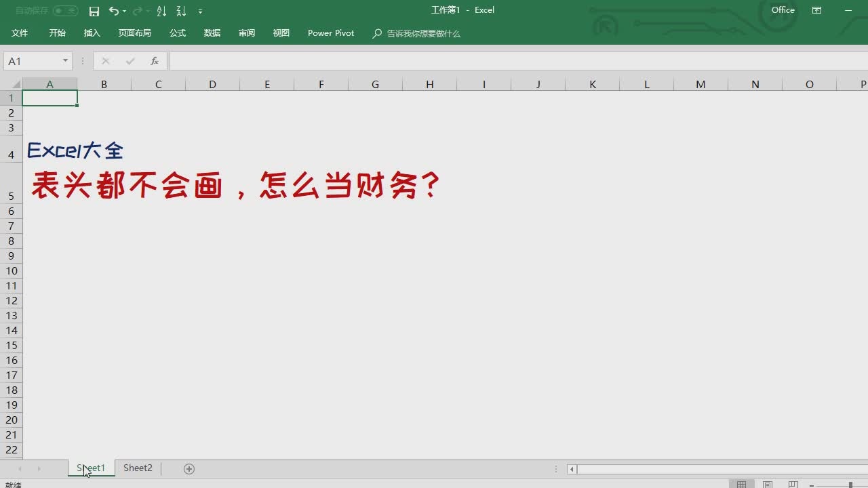The width and height of the screenshot is (868, 488).
Task: Click the Insert Function fx icon
Action: (x=155, y=61)
